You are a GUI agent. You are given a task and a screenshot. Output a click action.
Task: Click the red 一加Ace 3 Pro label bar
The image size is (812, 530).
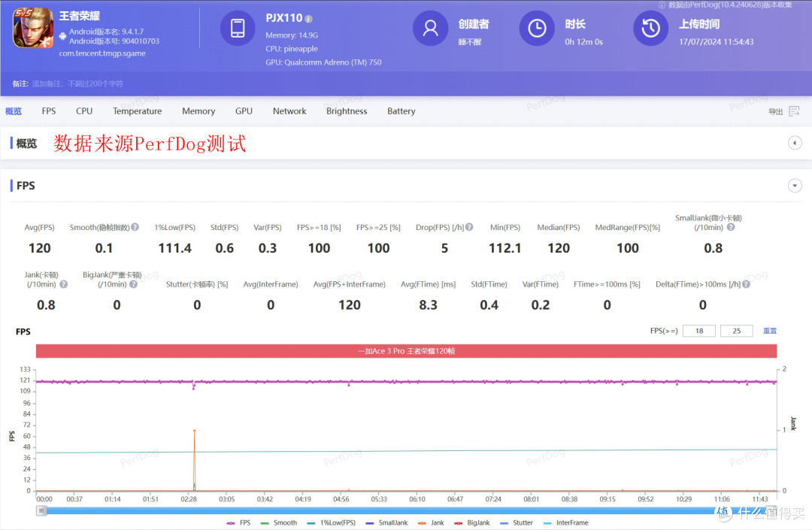coord(406,351)
